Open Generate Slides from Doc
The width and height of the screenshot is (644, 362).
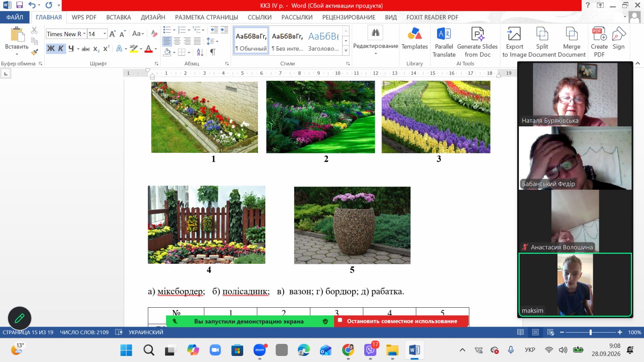tap(477, 42)
